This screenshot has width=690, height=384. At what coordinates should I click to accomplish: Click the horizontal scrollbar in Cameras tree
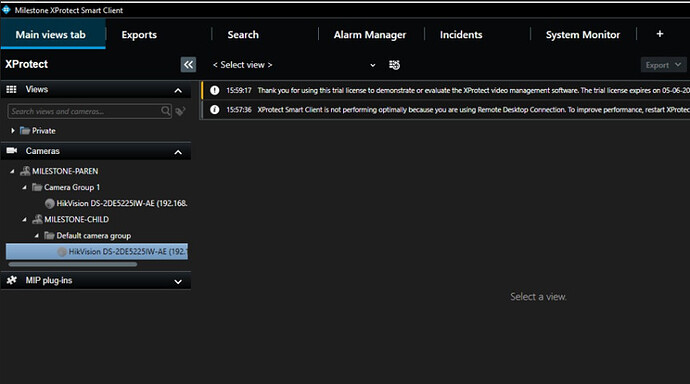click(73, 264)
